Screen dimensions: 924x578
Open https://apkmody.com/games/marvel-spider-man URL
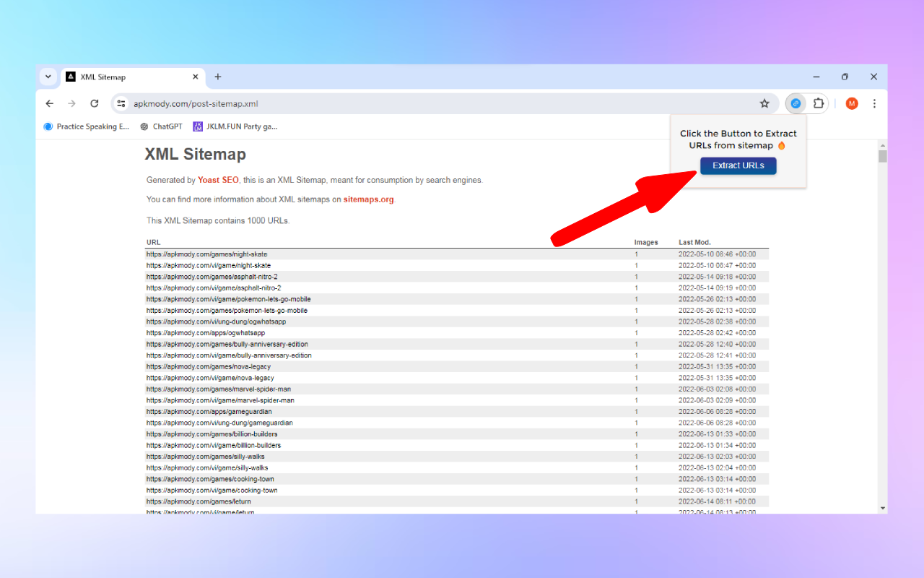click(219, 389)
